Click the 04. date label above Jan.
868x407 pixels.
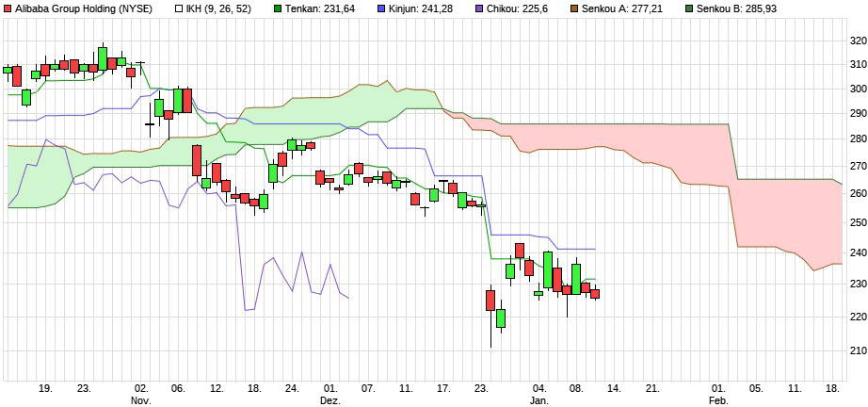point(540,389)
